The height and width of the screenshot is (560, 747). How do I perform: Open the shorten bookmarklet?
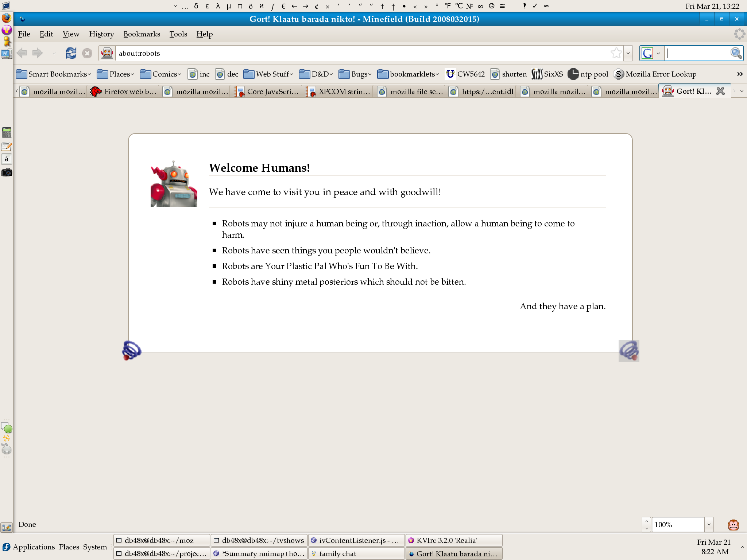click(x=508, y=74)
